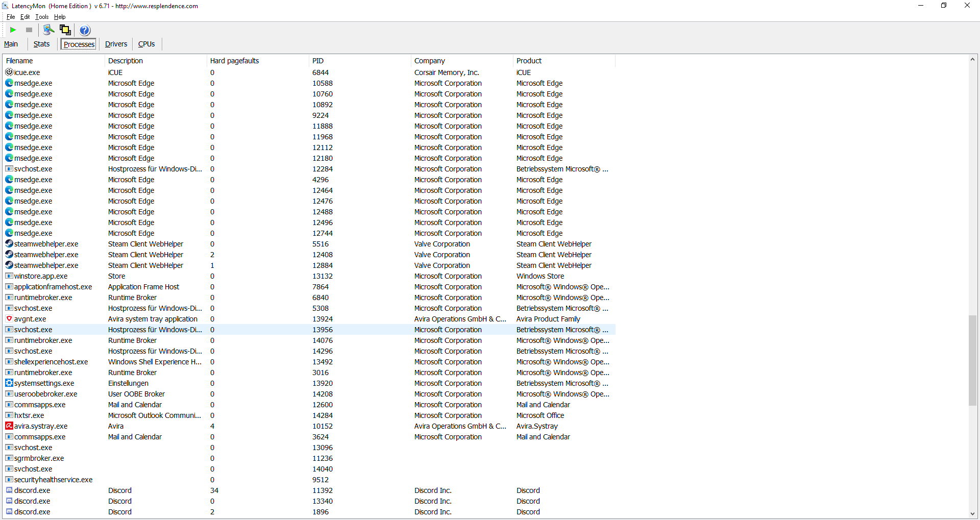Click Edge icon for PID 12744 row

pyautogui.click(x=9, y=233)
